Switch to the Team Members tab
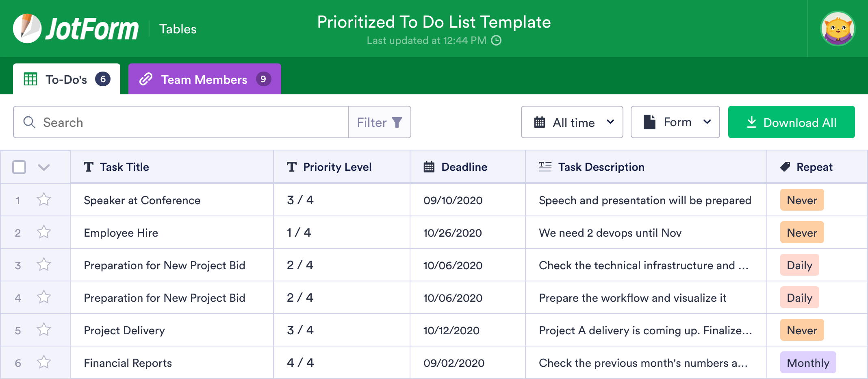This screenshot has width=868, height=379. 204,79
